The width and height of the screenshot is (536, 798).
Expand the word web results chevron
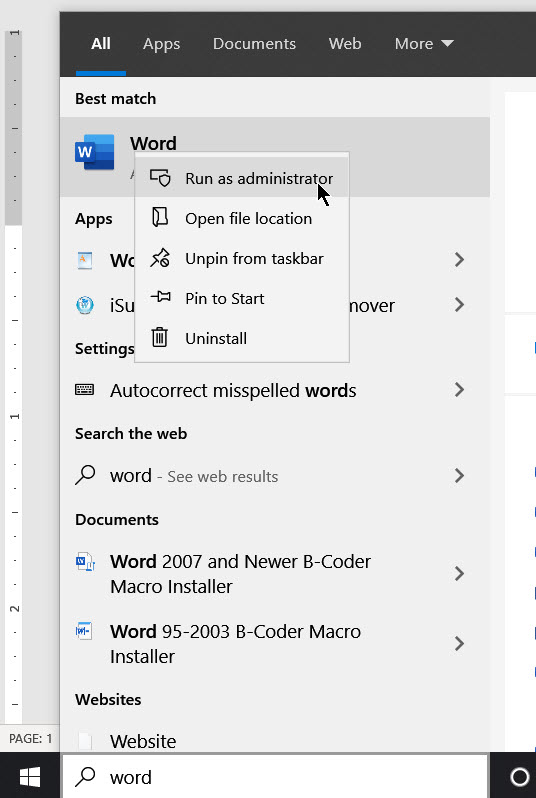[460, 475]
